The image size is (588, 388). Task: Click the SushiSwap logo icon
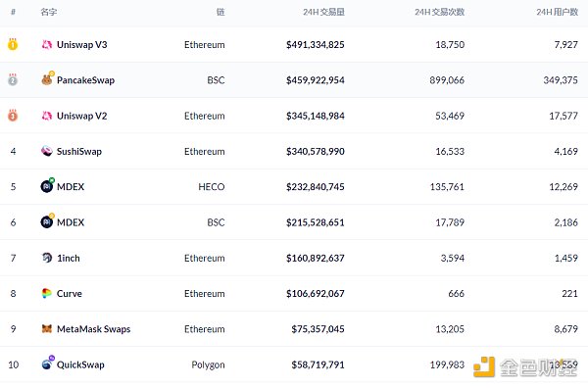coord(46,151)
